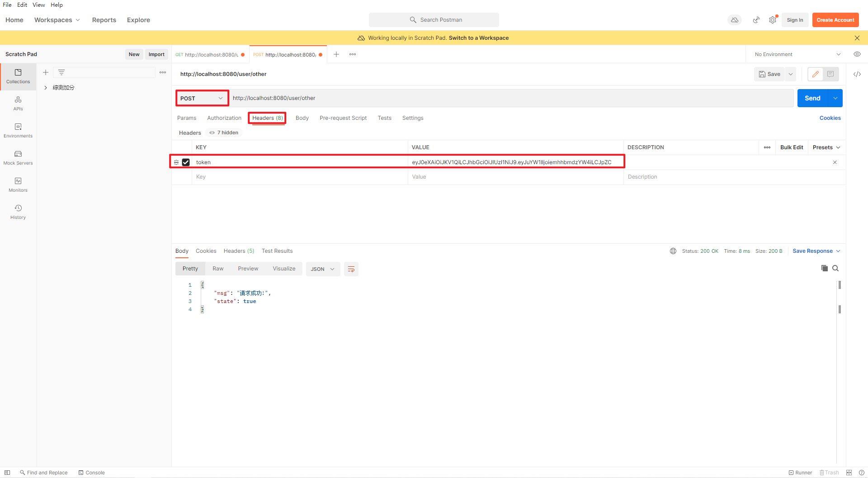Switch to the Tests tab
This screenshot has height=478, width=868.
click(385, 118)
